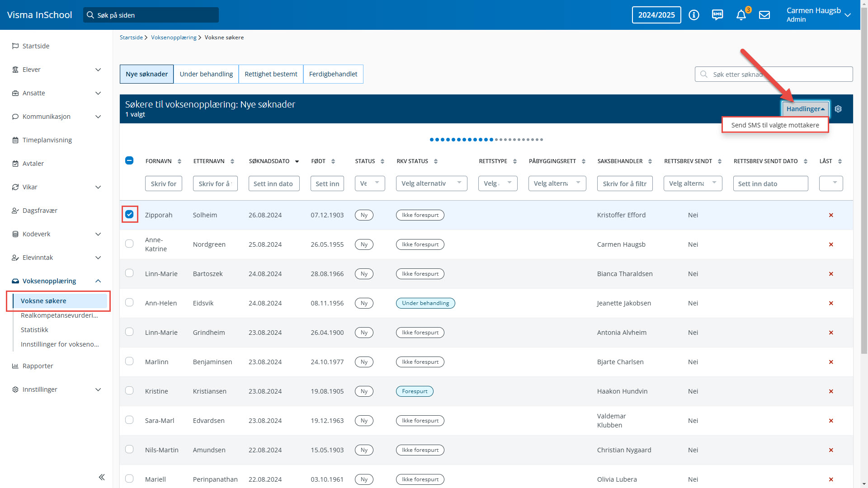
Task: Switch to Ferdigbehandlet tab
Action: point(333,74)
